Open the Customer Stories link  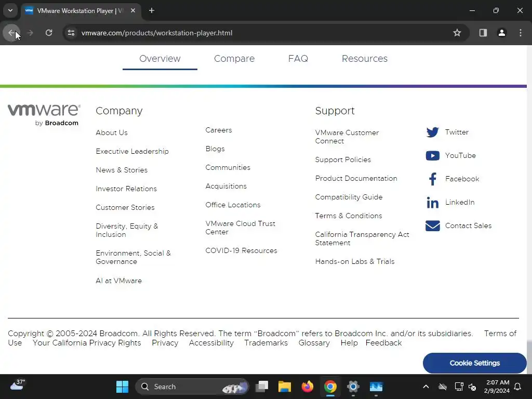(x=125, y=207)
